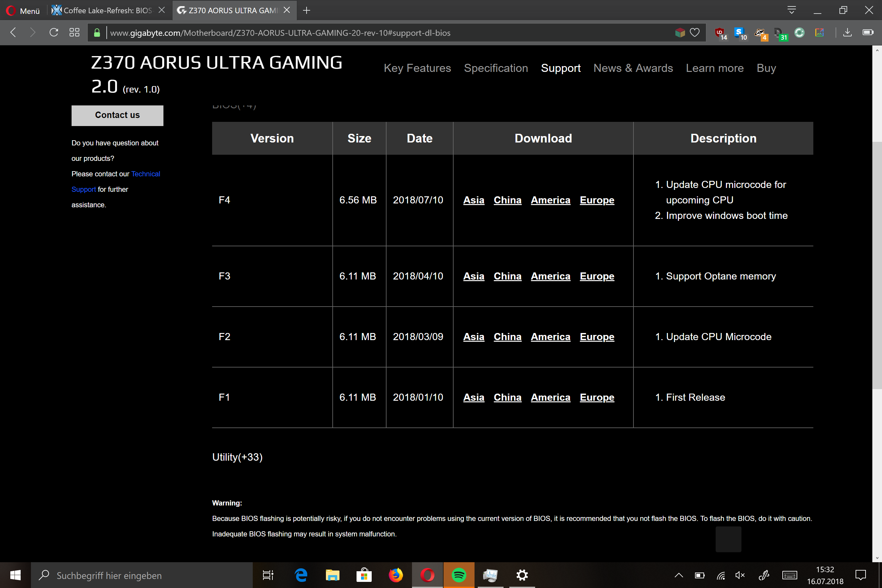Screen dimensions: 882x588
Task: Download BIOS F4 from America server
Action: click(x=551, y=200)
